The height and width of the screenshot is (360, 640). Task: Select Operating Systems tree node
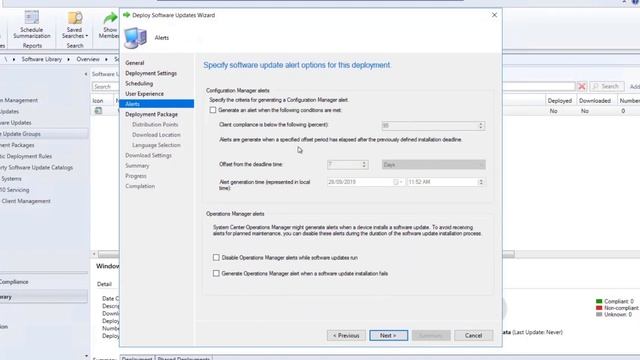pyautogui.click(x=11, y=179)
